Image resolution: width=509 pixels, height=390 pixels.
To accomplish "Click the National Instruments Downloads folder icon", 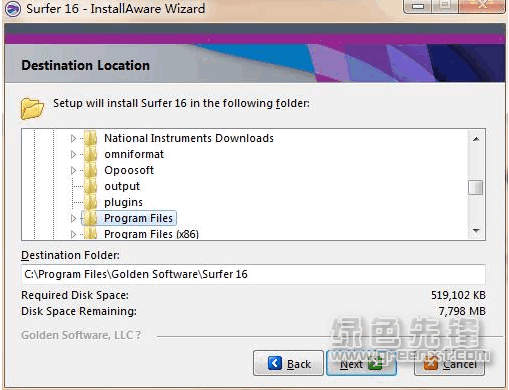I will coord(90,138).
